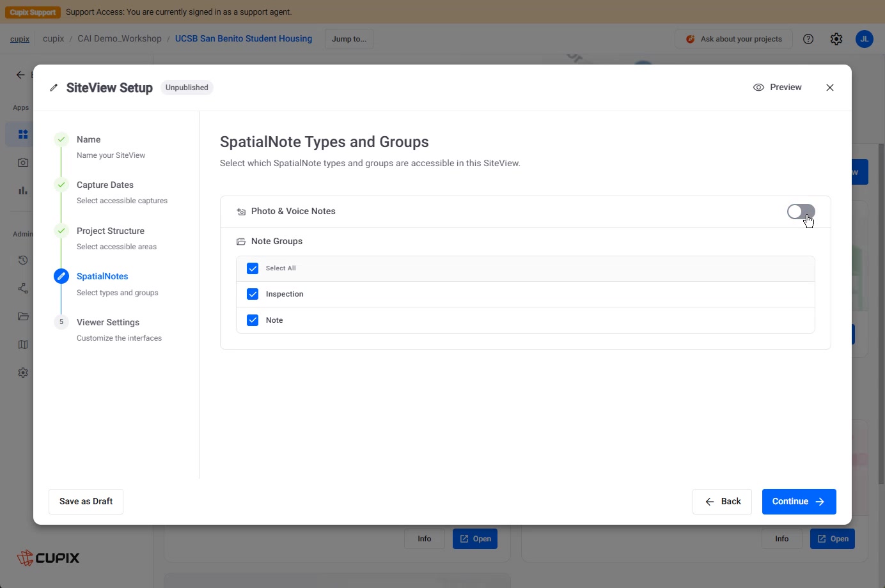Open the bar chart icon in sidebar
This screenshot has width=885, height=588.
coord(23,190)
